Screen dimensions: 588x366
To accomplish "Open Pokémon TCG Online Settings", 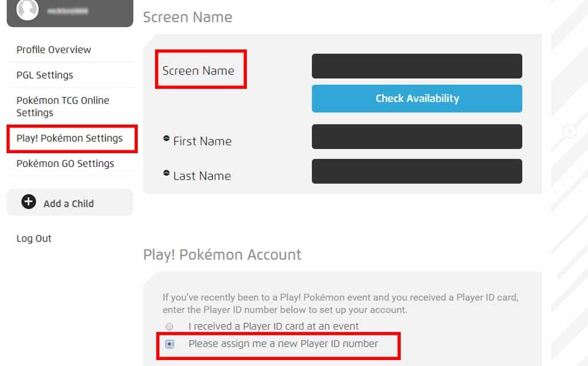I will click(x=63, y=106).
